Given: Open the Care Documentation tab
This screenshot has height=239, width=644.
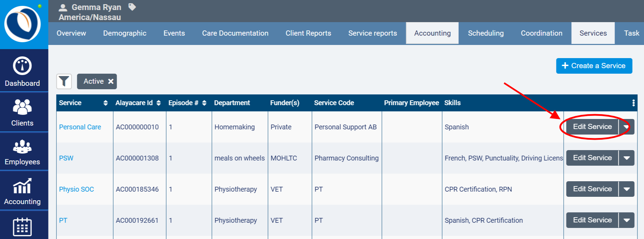Looking at the screenshot, I should coord(235,33).
